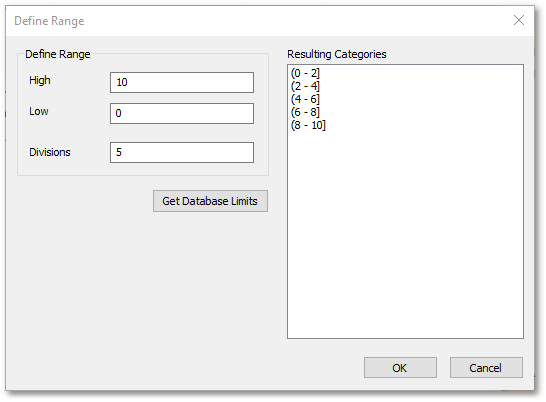Click Get Database Limits button
This screenshot has height=402, width=546.
(210, 201)
